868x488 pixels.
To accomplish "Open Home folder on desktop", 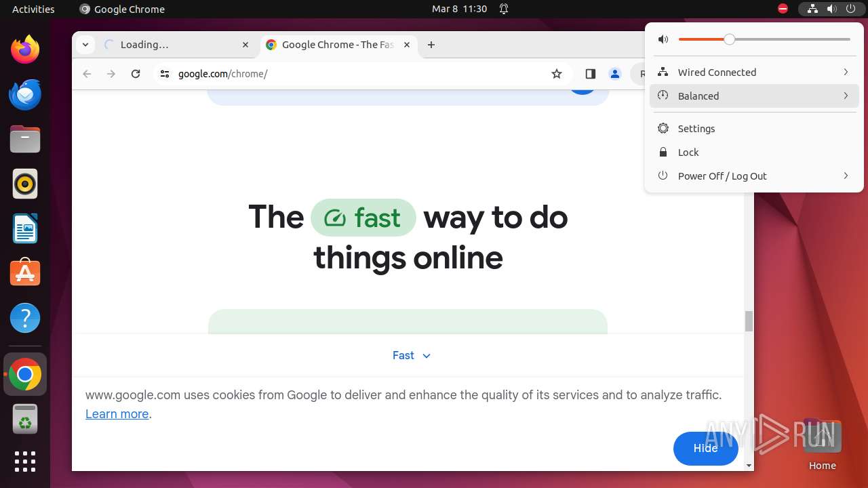I will (x=822, y=445).
